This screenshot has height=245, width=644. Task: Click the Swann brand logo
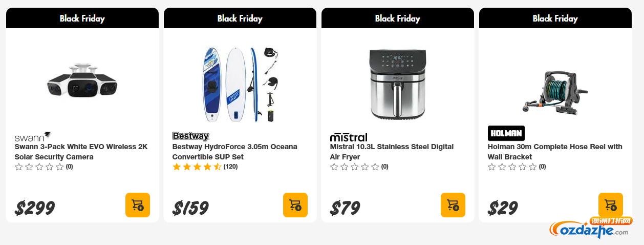click(33, 137)
